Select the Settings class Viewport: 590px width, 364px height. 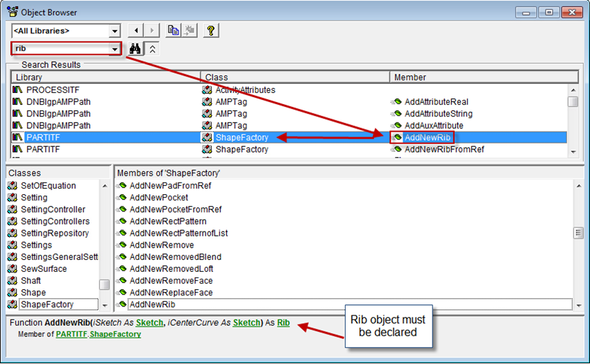(36, 245)
